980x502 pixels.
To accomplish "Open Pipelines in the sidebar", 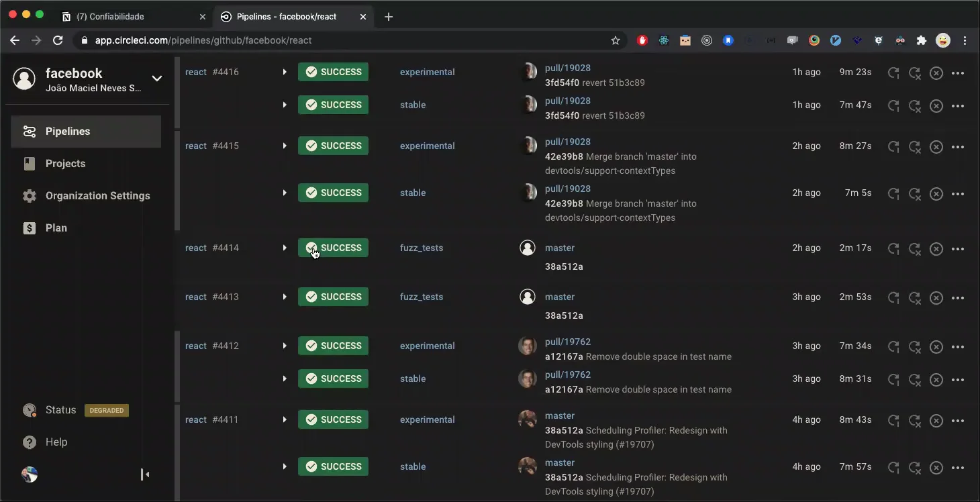I will (86, 132).
